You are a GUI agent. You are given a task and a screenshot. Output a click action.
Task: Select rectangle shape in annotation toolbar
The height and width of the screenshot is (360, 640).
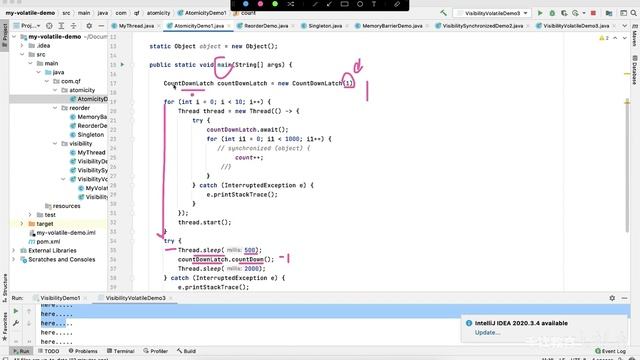(x=344, y=4)
